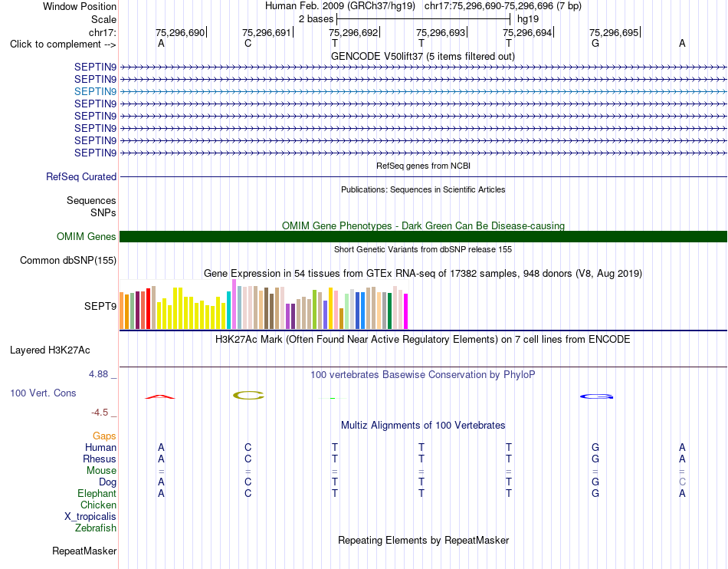The image size is (728, 569).
Task: Click the olive C conservation logo glyph
Action: 248,395
